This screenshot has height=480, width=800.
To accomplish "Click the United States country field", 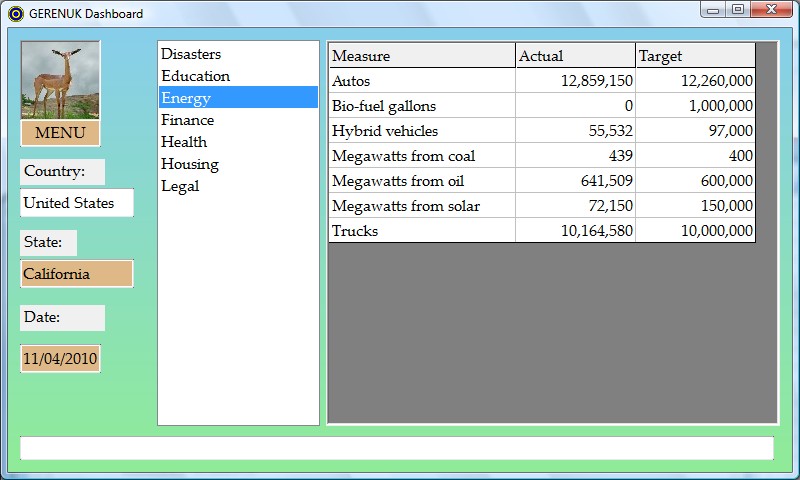I will 77,203.
